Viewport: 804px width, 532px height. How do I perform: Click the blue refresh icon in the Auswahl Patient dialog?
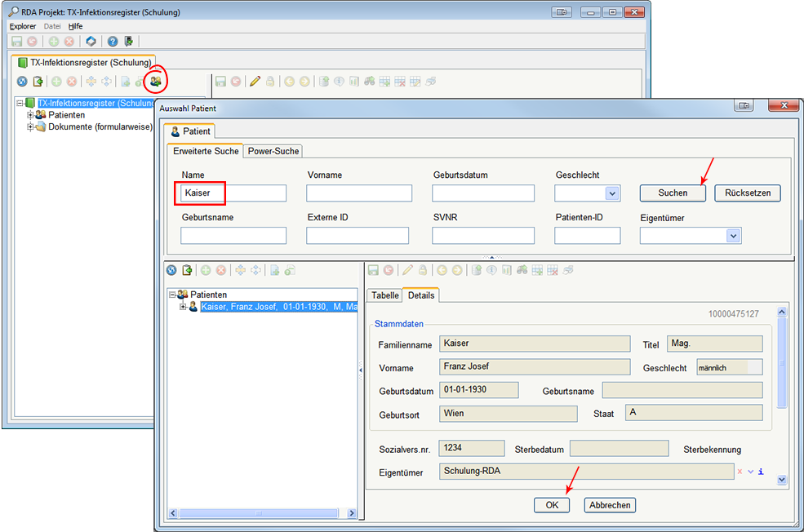click(x=171, y=270)
